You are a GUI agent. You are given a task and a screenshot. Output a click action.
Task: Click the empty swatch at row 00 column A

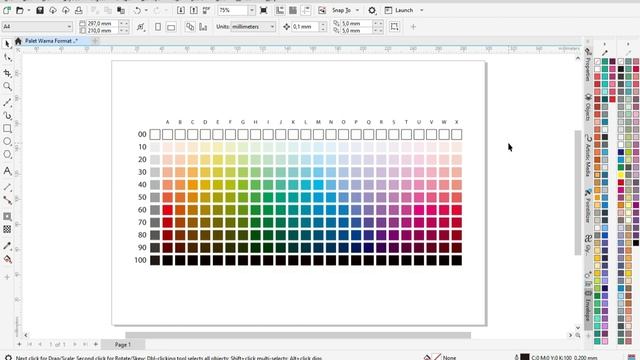167,134
